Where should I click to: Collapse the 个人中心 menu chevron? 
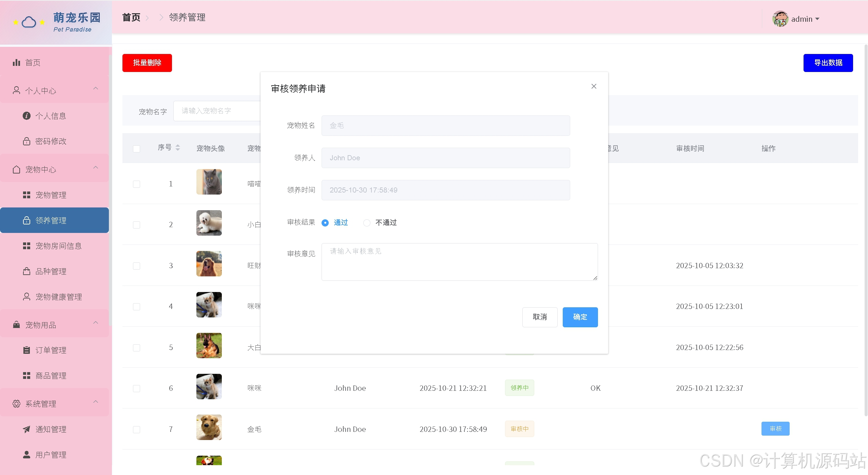click(96, 88)
